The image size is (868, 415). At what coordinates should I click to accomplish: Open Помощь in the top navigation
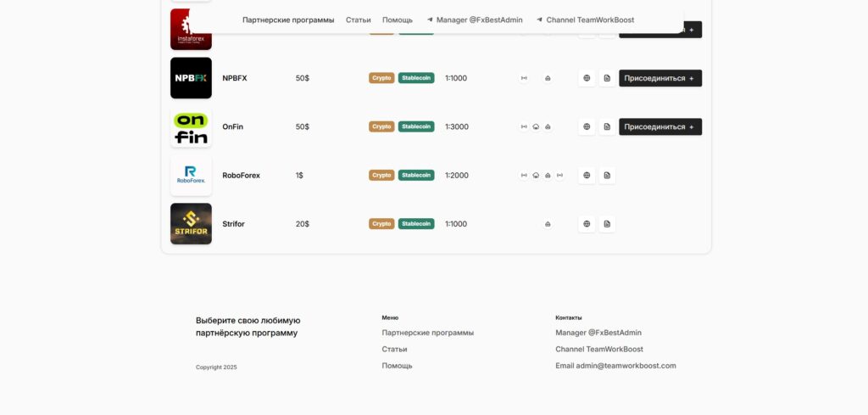398,20
